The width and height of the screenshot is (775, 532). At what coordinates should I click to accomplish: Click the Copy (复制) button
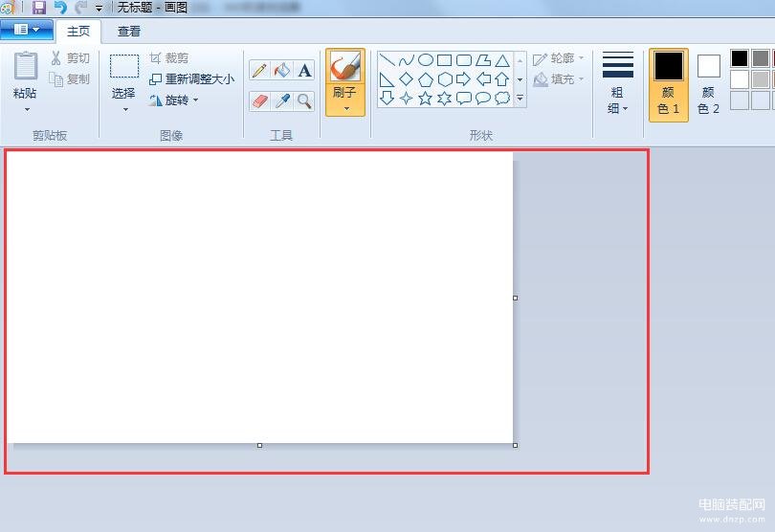pyautogui.click(x=70, y=79)
